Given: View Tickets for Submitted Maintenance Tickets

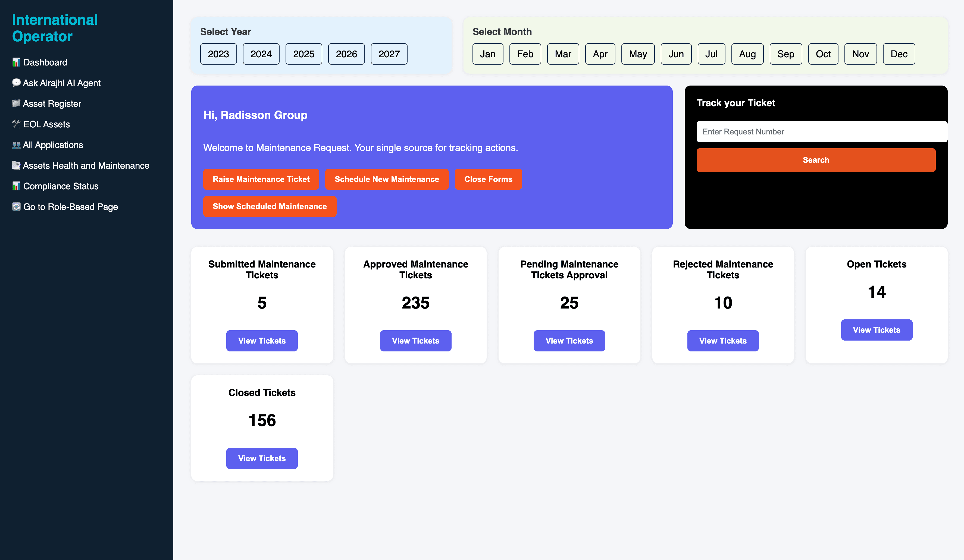Looking at the screenshot, I should 262,341.
